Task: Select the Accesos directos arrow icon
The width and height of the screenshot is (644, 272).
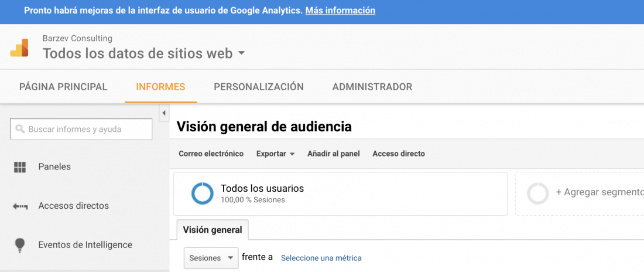Action: pyautogui.click(x=20, y=206)
